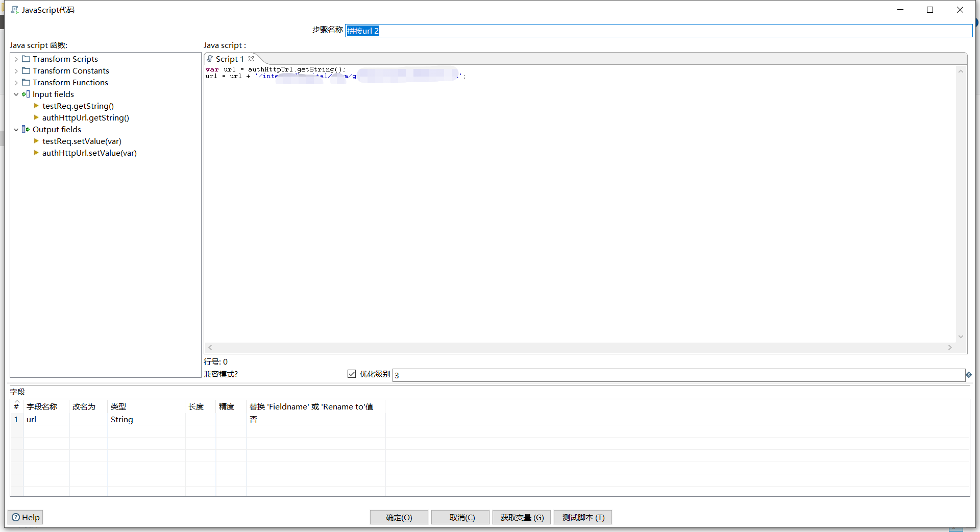Screen dimensions: 980x532
Task: Click the JavaScript icon on the Script 1 tab
Action: click(210, 59)
